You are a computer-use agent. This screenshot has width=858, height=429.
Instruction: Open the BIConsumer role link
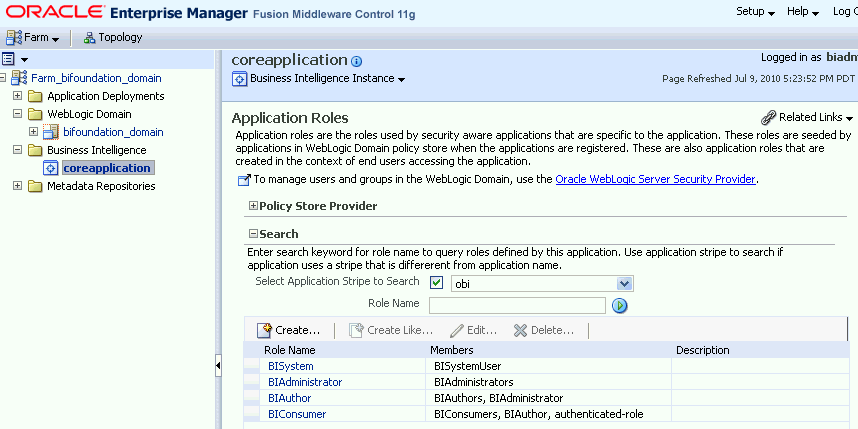click(x=297, y=414)
